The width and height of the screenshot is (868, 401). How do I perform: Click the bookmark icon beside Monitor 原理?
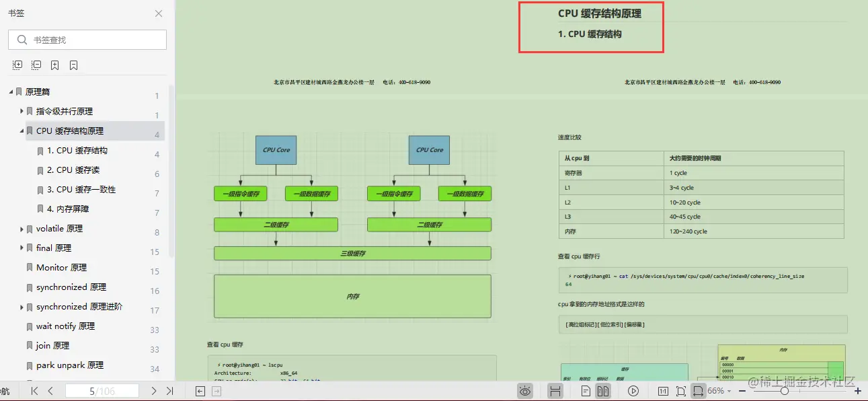coord(30,268)
